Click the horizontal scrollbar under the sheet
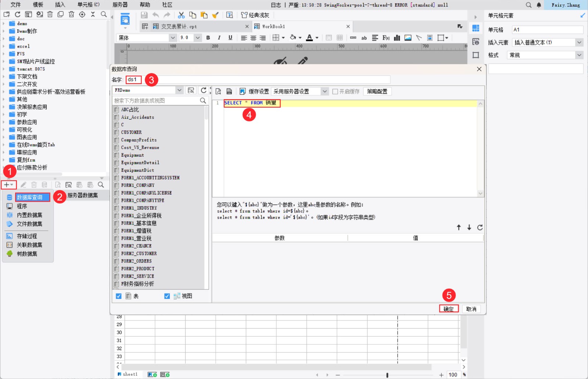Screen dimensions: 588x379 pyautogui.click(x=276, y=367)
